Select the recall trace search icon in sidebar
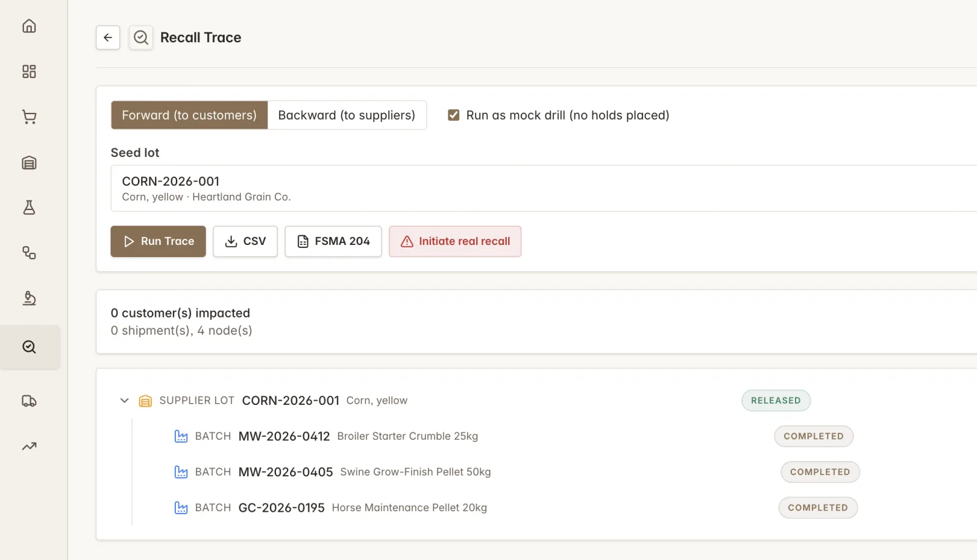Screen dimensions: 977x560 pos(29,347)
